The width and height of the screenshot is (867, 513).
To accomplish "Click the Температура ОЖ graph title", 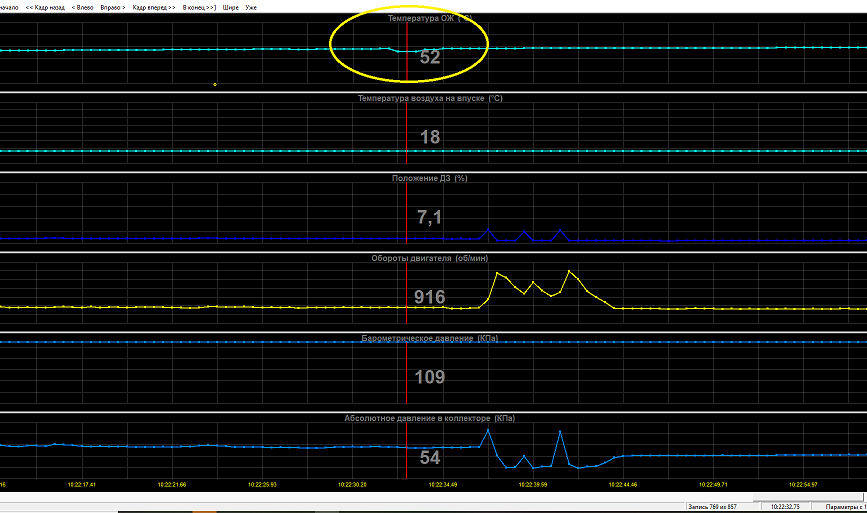I will coord(430,18).
